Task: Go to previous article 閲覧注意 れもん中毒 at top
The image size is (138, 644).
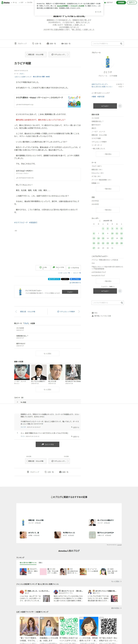Action: pyautogui.click(x=36, y=55)
